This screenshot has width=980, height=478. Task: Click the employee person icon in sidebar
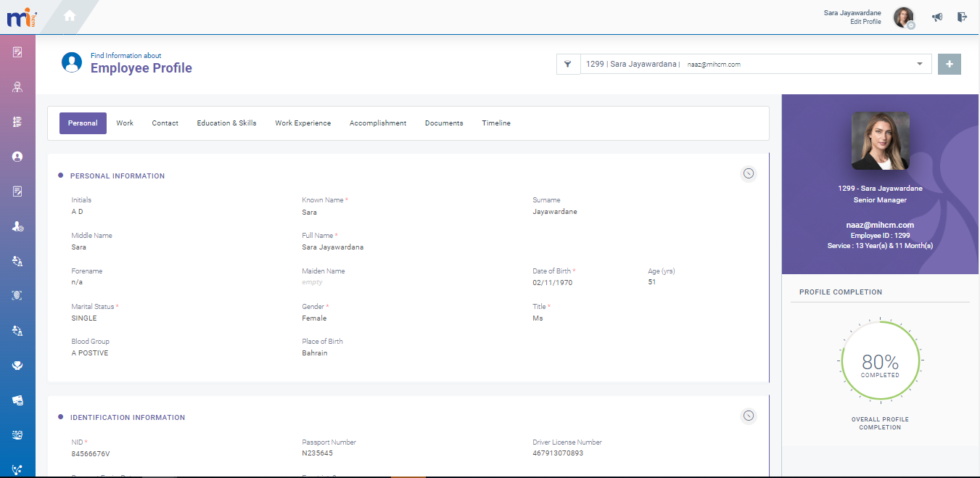17,86
